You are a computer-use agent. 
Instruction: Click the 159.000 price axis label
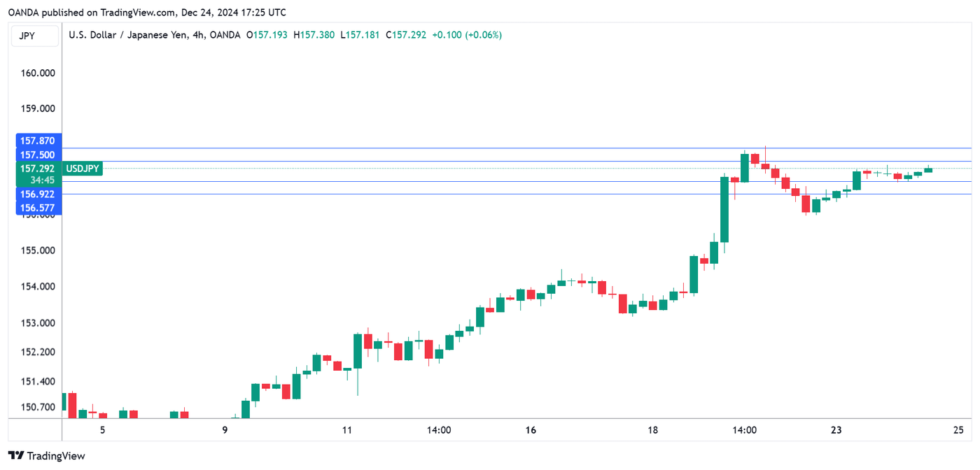38,109
